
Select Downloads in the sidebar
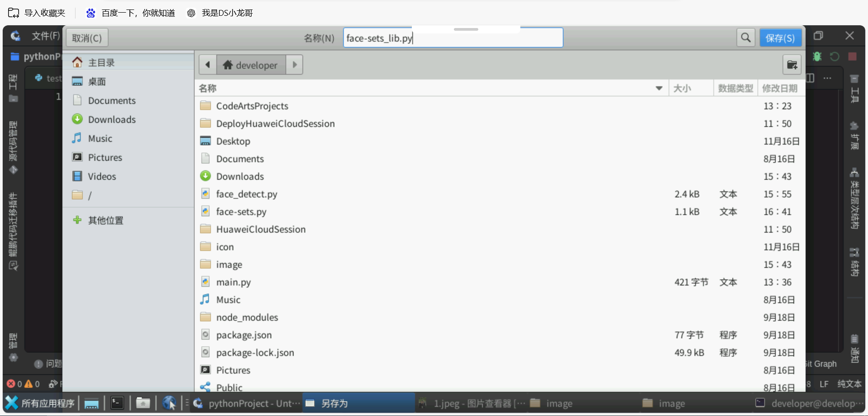point(112,120)
